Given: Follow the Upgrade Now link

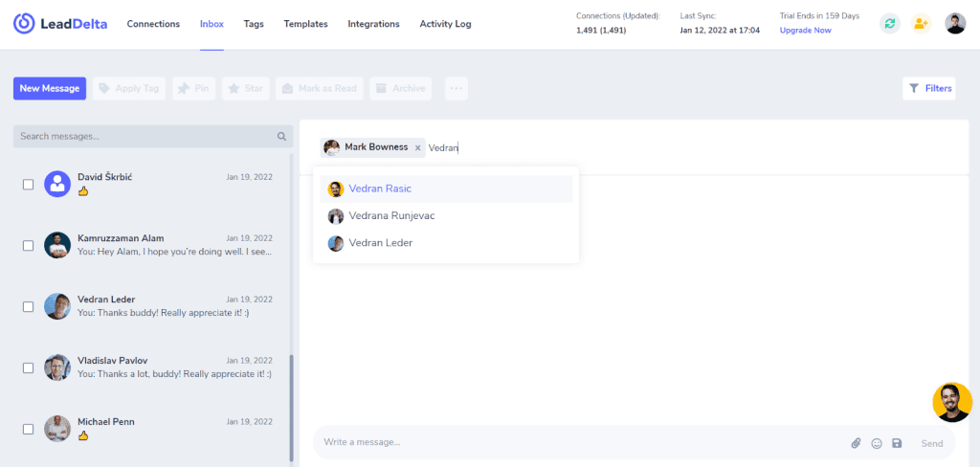Looking at the screenshot, I should [805, 30].
